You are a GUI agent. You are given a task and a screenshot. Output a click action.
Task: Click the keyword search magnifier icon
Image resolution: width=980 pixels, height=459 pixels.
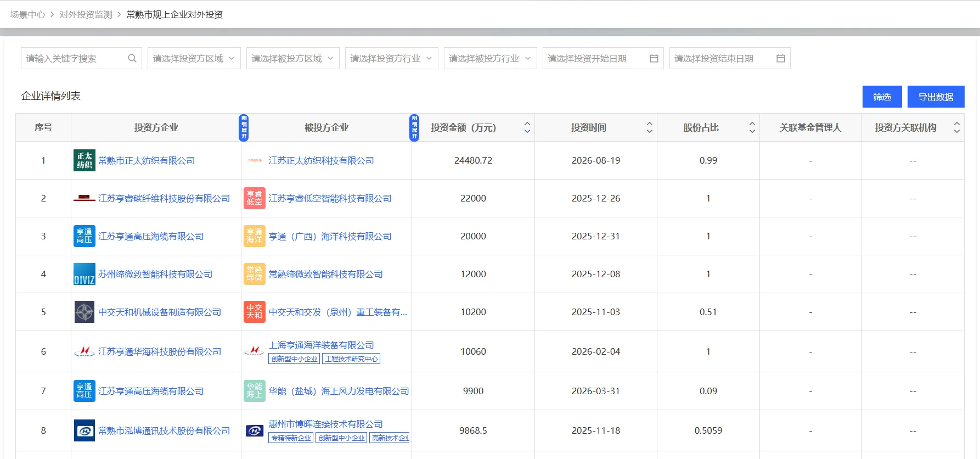pyautogui.click(x=132, y=58)
